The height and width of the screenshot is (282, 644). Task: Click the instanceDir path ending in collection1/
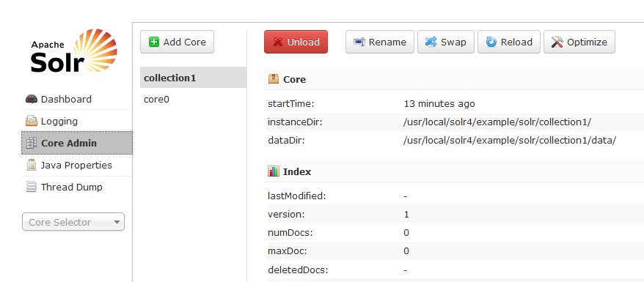497,122
